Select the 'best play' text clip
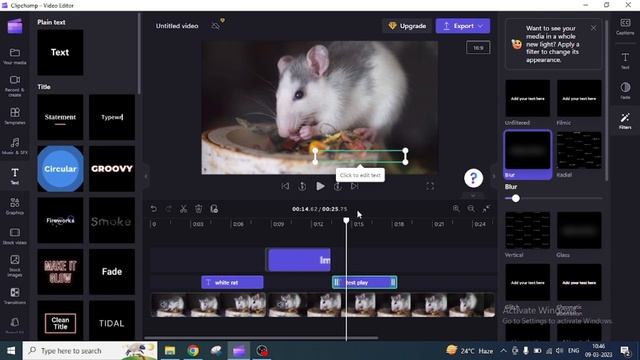Image resolution: width=640 pixels, height=360 pixels. point(364,282)
